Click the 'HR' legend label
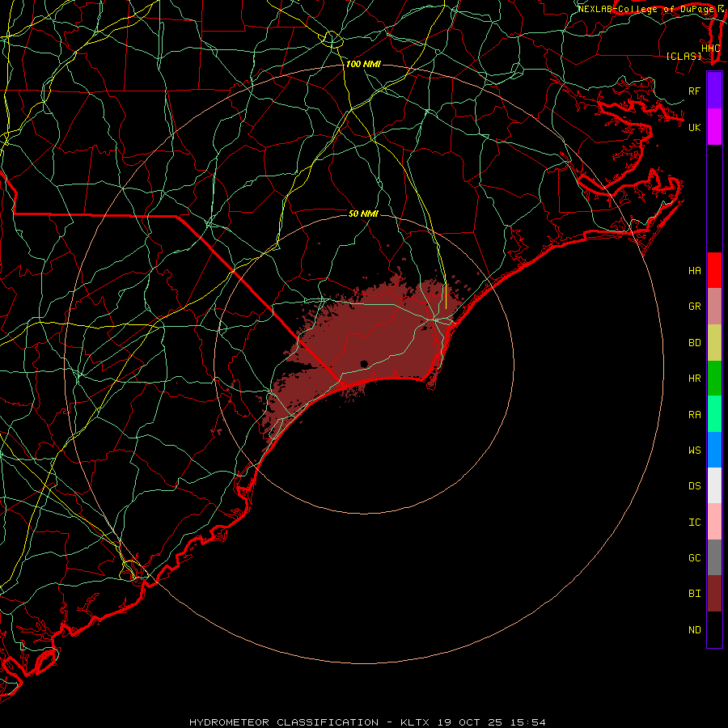The width and height of the screenshot is (728, 728). coord(695,379)
